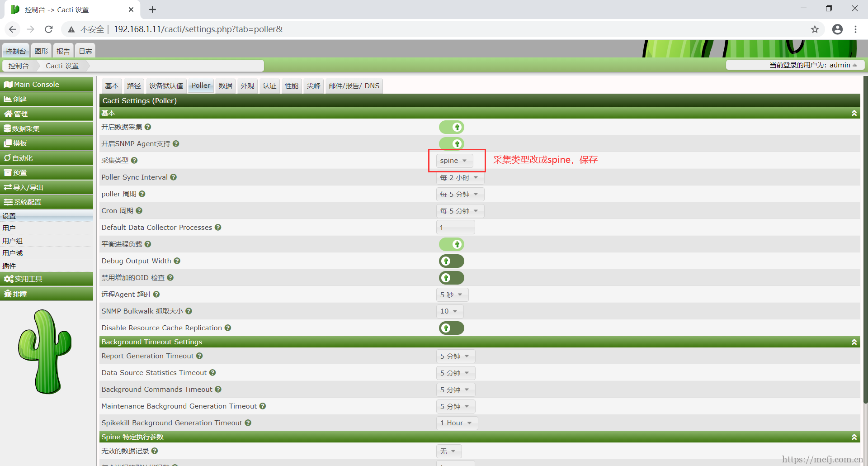Viewport: 868px width, 466px height.
Task: Open Data Source Statistics Timeout dropdown
Action: click(455, 373)
